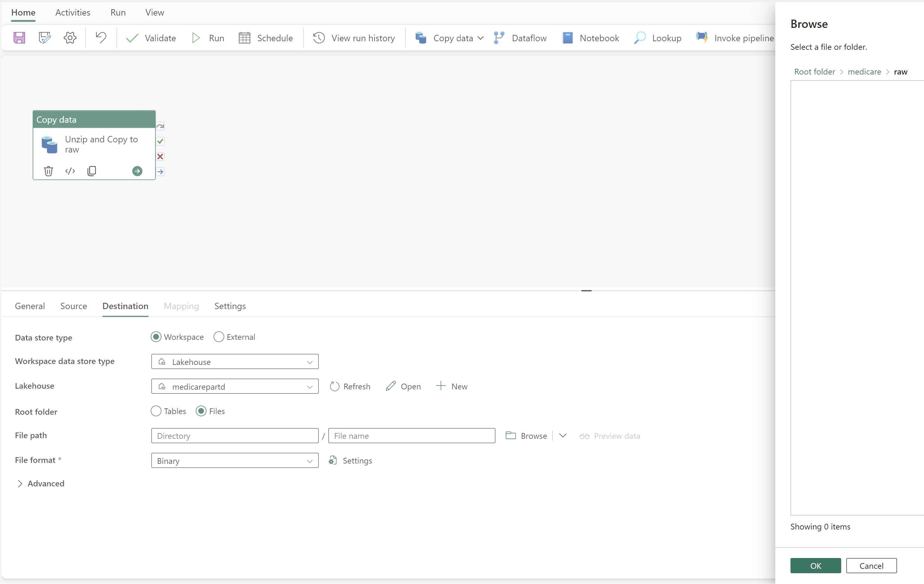924x584 pixels.
Task: Click the Directory input field
Action: (x=235, y=436)
